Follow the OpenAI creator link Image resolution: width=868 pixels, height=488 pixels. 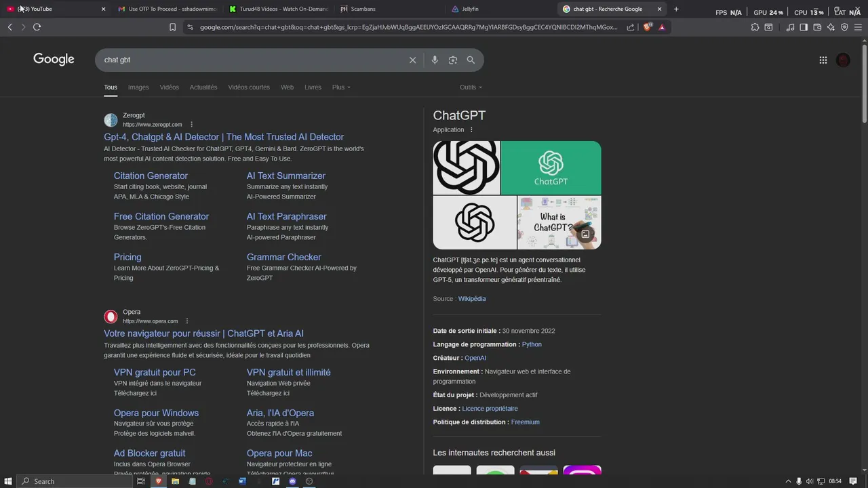(475, 358)
